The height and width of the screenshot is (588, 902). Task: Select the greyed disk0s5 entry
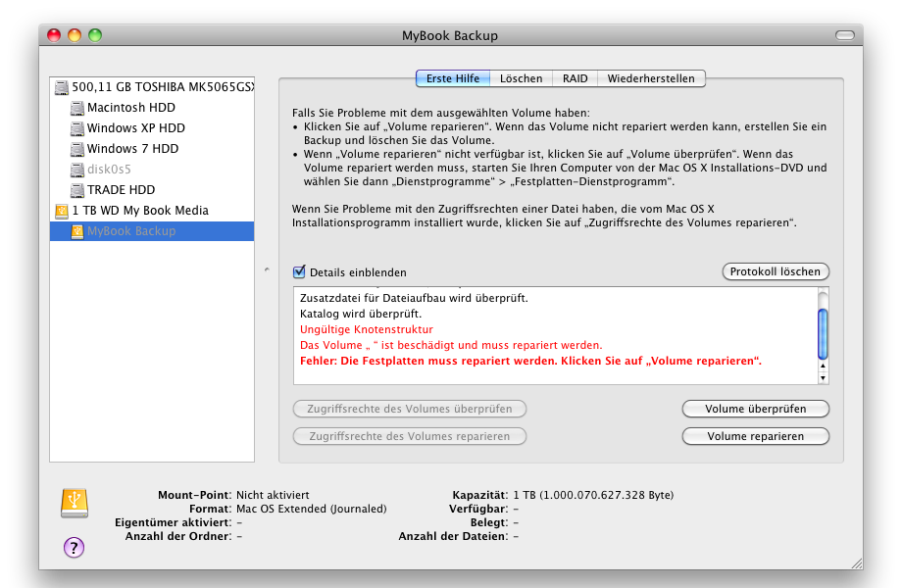(152, 170)
